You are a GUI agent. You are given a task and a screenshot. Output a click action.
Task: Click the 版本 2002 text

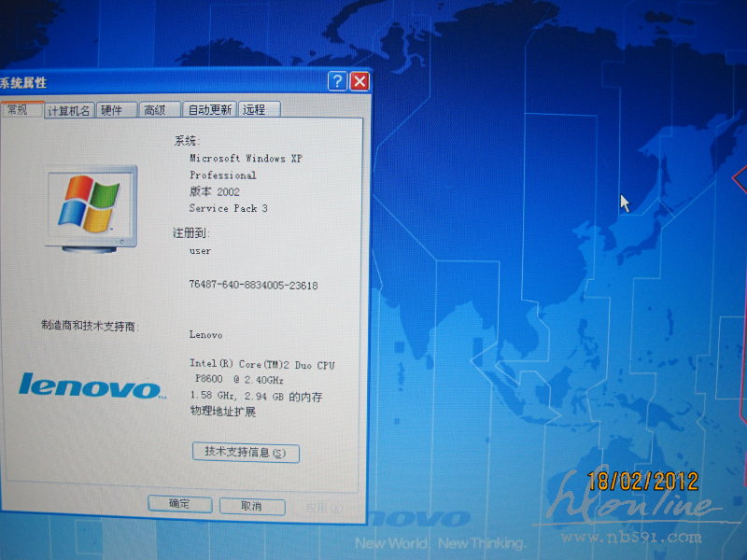click(215, 191)
